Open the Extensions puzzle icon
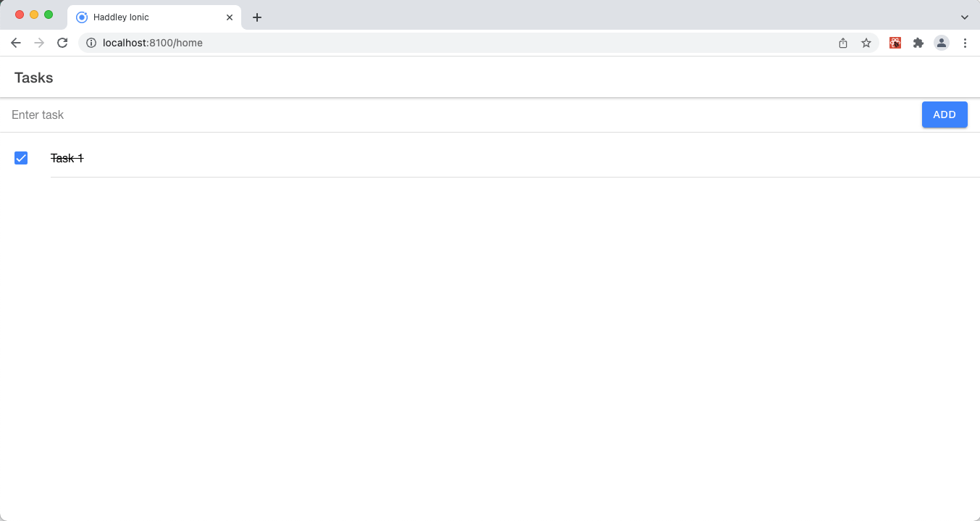Image resolution: width=980 pixels, height=521 pixels. (x=918, y=43)
